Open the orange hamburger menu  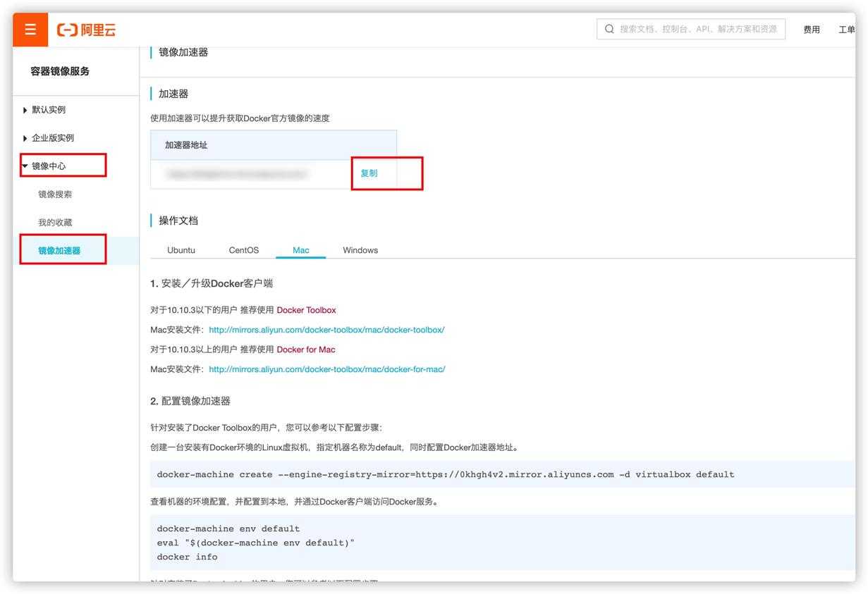tap(30, 30)
